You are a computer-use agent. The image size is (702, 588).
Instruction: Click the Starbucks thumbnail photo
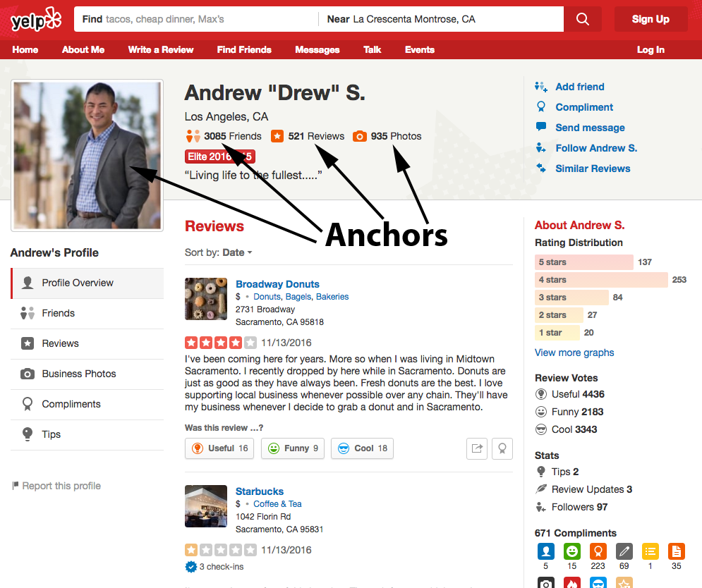tap(206, 506)
